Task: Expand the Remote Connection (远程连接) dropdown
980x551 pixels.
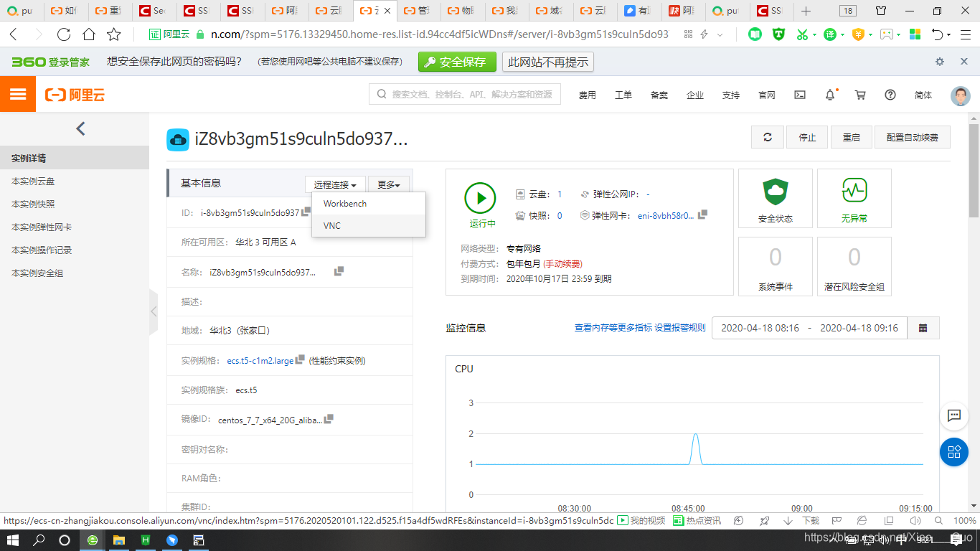Action: [335, 185]
